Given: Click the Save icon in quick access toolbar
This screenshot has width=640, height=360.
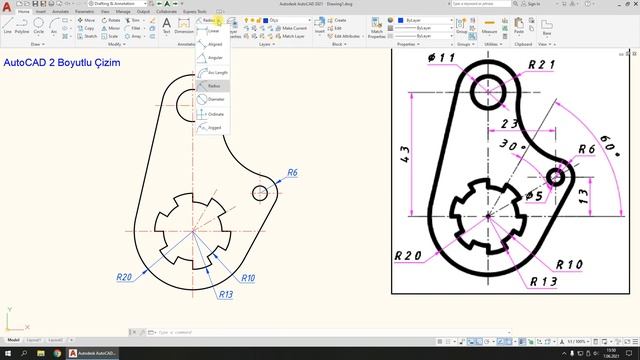Looking at the screenshot, I should pos(36,4).
